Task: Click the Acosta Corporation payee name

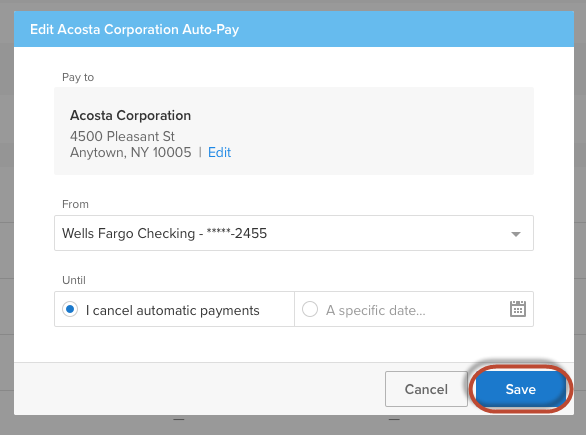Action: [x=130, y=115]
